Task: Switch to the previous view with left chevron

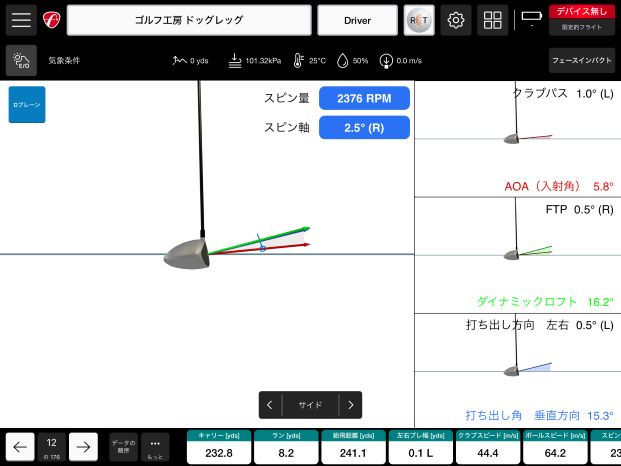Action: pyautogui.click(x=270, y=405)
